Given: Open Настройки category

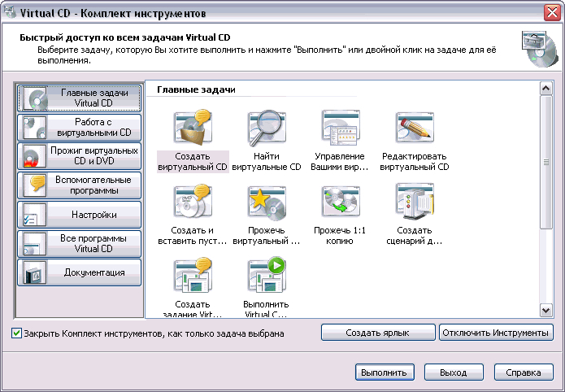Looking at the screenshot, I should (80, 215).
